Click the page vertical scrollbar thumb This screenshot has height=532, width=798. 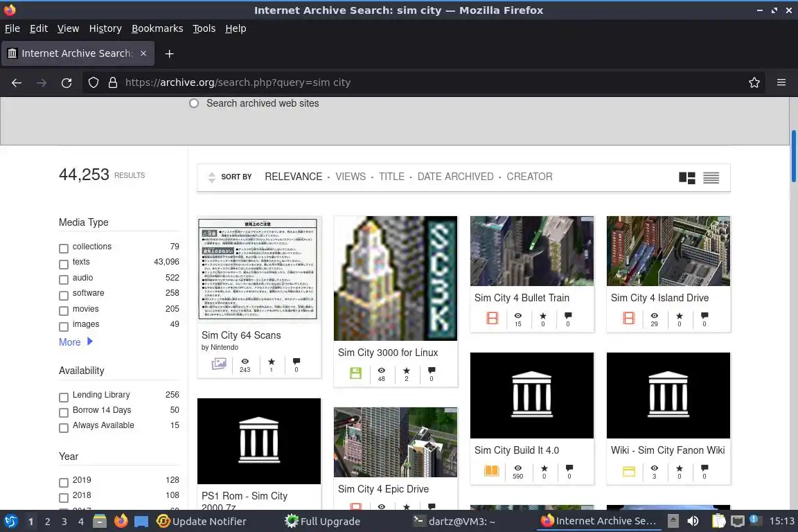793,156
